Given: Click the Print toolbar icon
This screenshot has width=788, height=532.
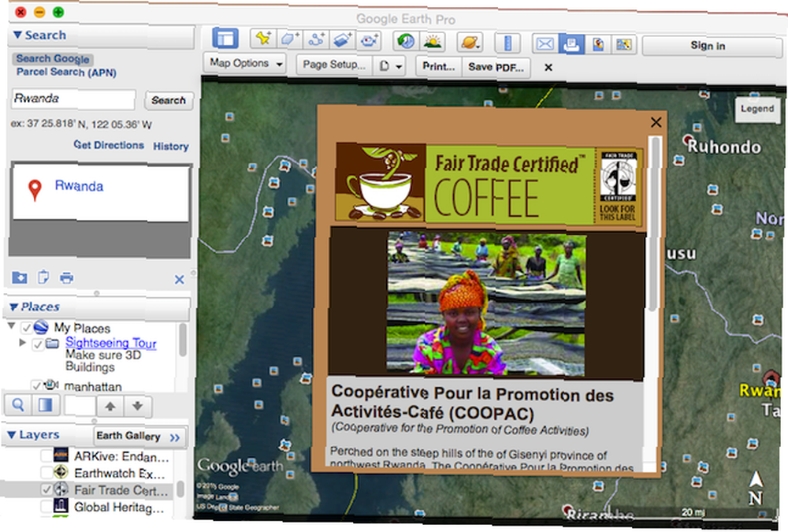Looking at the screenshot, I should [572, 44].
